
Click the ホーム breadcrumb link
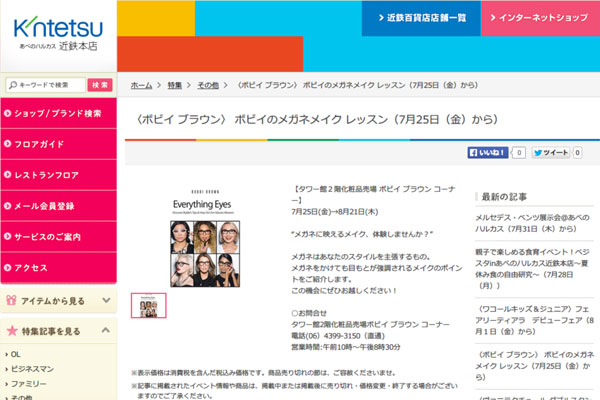(141, 85)
